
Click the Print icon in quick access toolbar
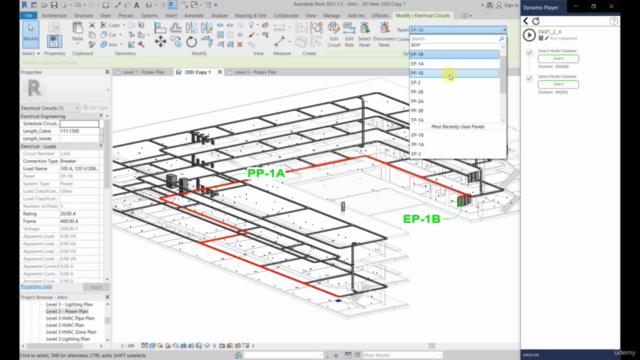click(106, 5)
